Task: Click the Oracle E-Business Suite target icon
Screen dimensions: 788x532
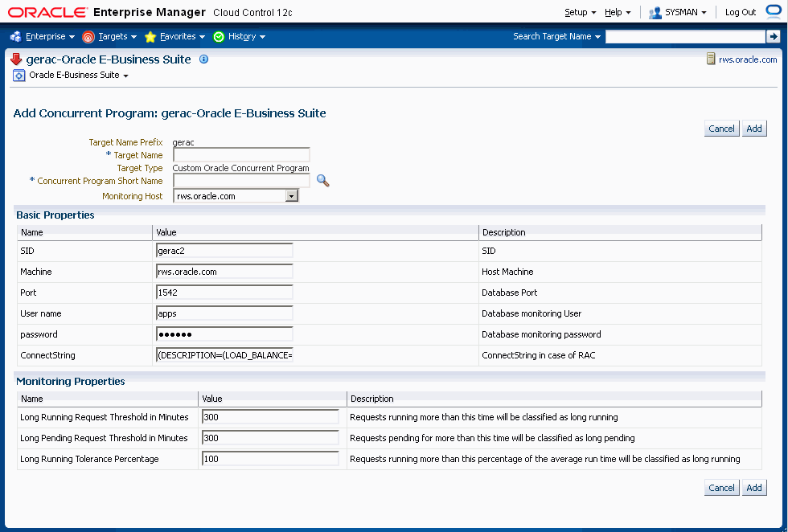Action: [x=18, y=76]
